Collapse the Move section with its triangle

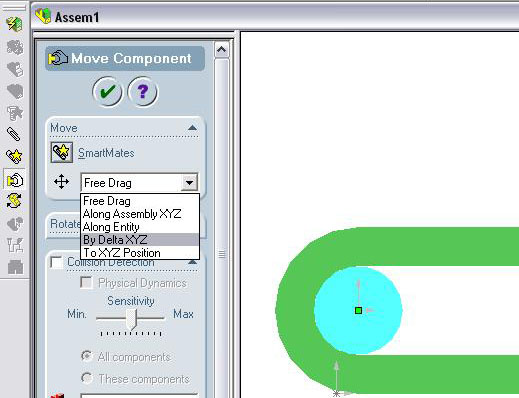coord(192,128)
